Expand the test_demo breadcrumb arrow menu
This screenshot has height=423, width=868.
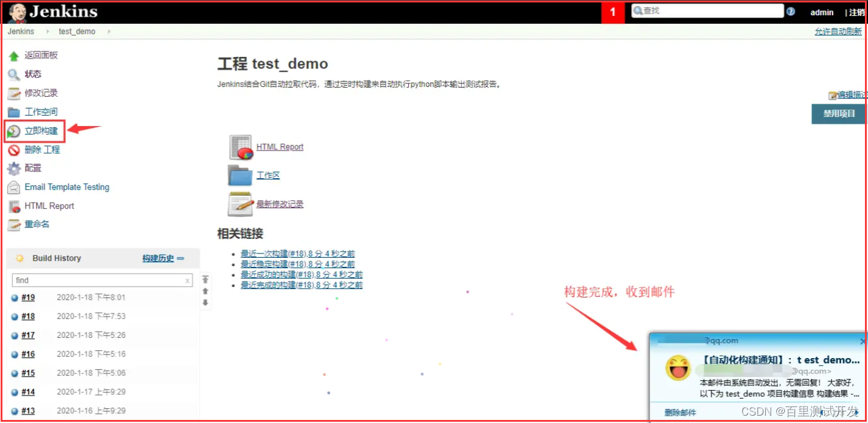click(108, 31)
